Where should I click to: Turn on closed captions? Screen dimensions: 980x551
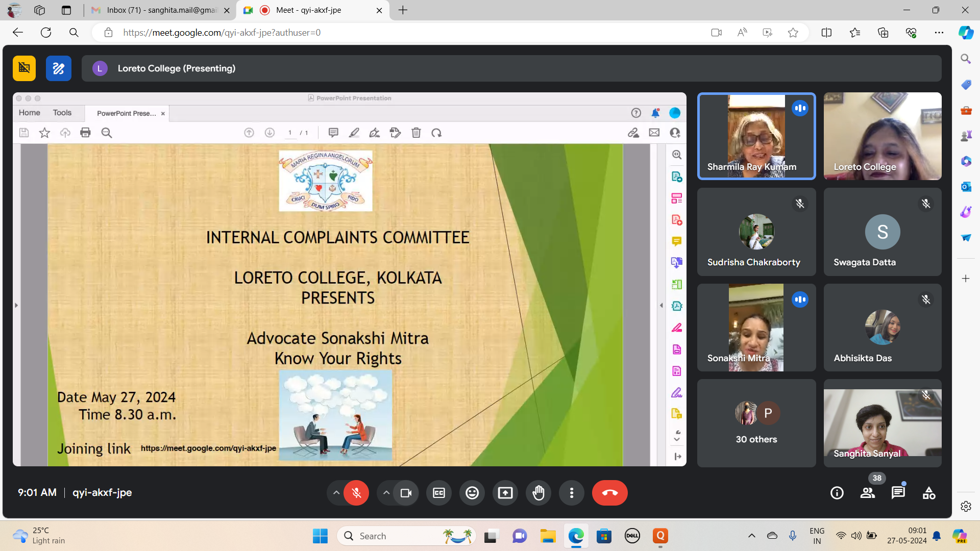pos(438,493)
